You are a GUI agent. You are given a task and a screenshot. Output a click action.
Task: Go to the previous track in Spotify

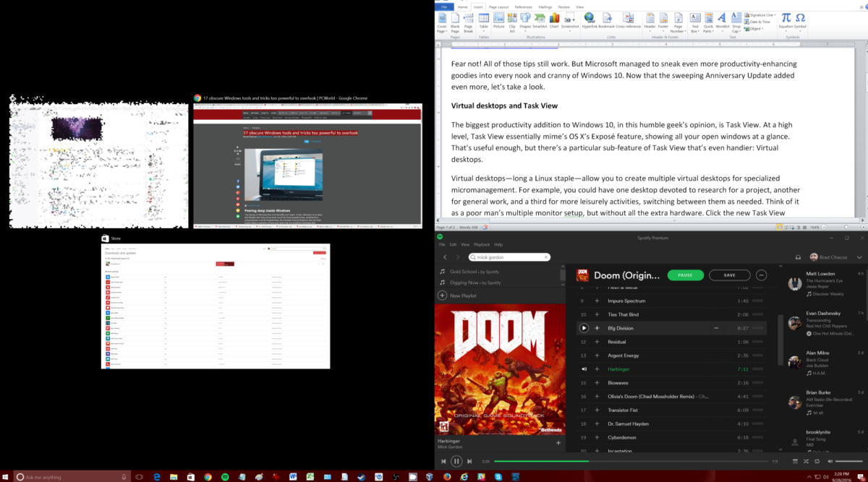point(443,461)
